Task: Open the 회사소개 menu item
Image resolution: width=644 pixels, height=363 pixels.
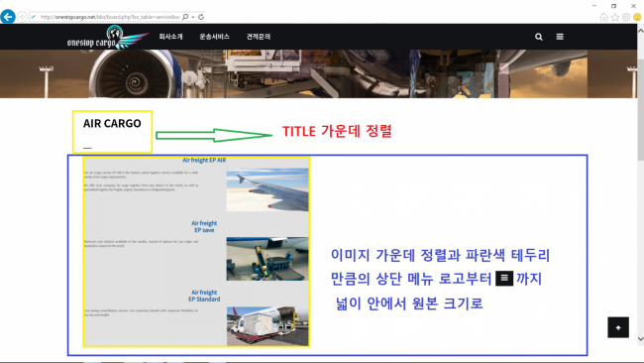Action: click(170, 37)
